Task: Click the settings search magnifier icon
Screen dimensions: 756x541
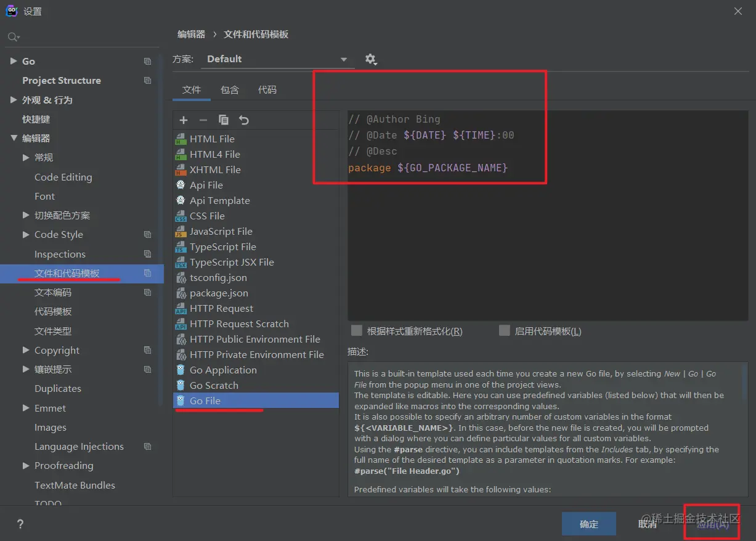Action: [12, 38]
